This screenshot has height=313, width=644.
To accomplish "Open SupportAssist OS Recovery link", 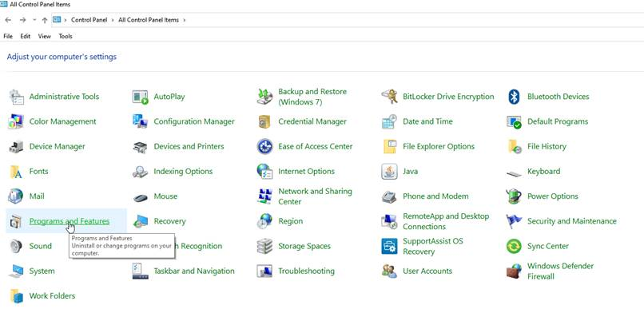I will (x=433, y=246).
